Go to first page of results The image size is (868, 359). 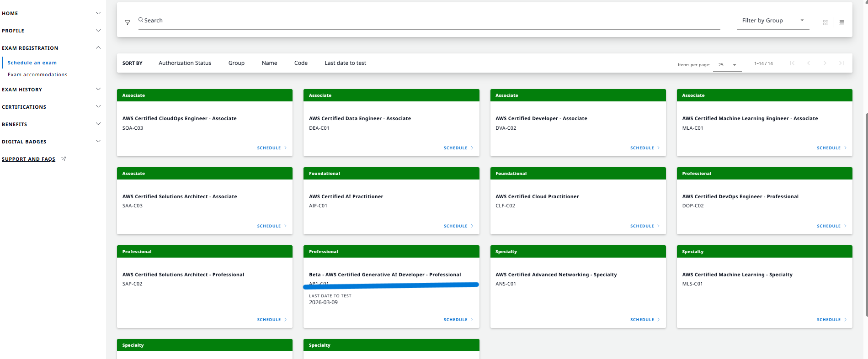tap(792, 63)
